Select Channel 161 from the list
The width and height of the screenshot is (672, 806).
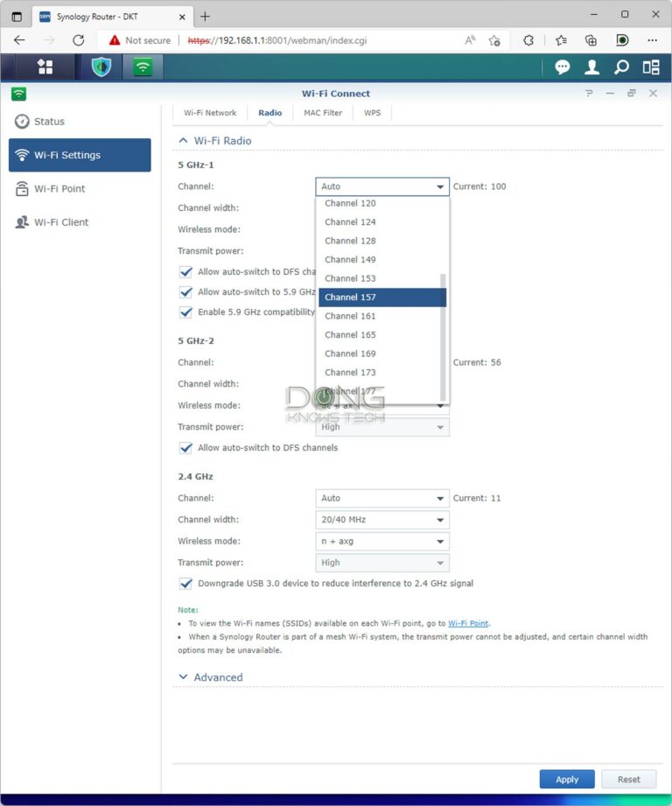(350, 316)
